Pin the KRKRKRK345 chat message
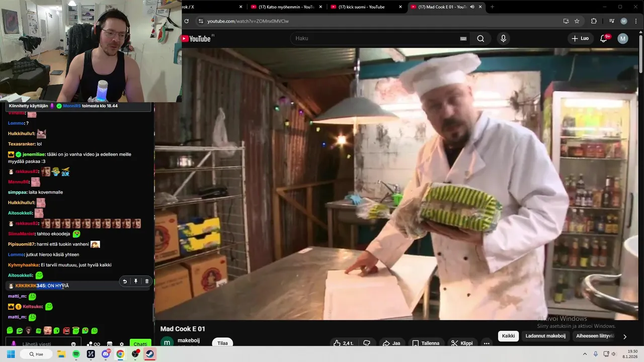 [136, 282]
